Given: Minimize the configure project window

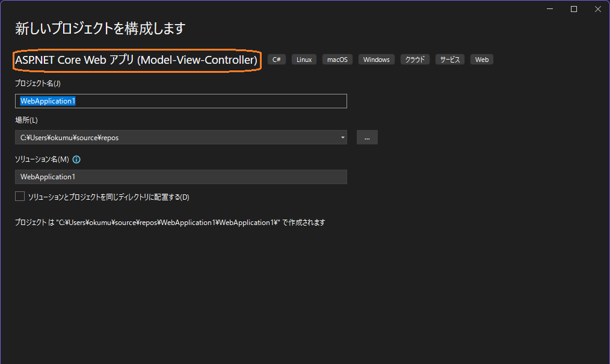Looking at the screenshot, I should coord(550,9).
